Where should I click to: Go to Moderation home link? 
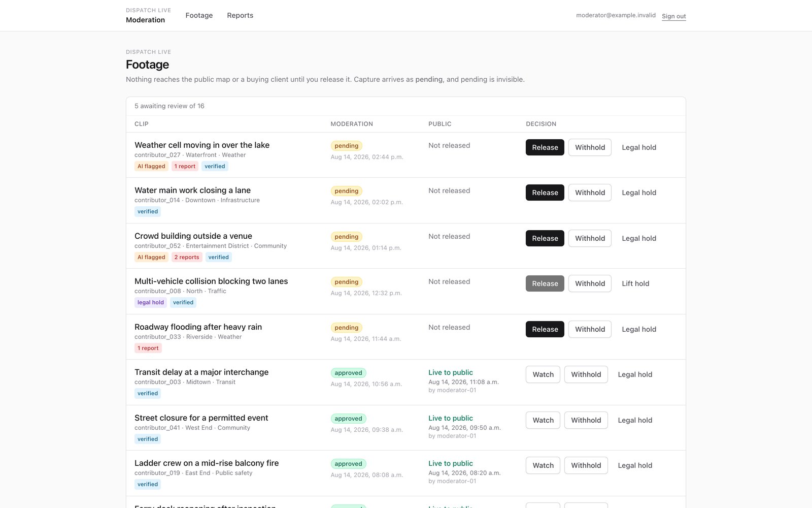(x=148, y=15)
